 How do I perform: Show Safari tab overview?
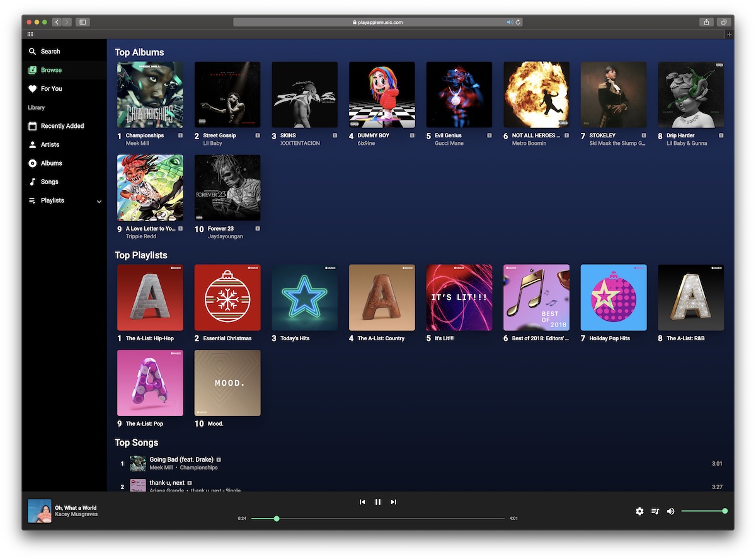723,22
